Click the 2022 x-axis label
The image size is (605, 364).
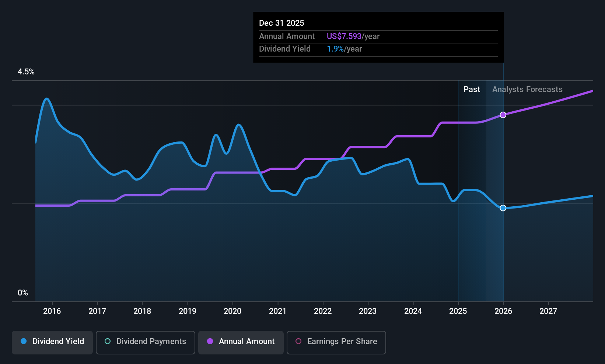tap(323, 311)
